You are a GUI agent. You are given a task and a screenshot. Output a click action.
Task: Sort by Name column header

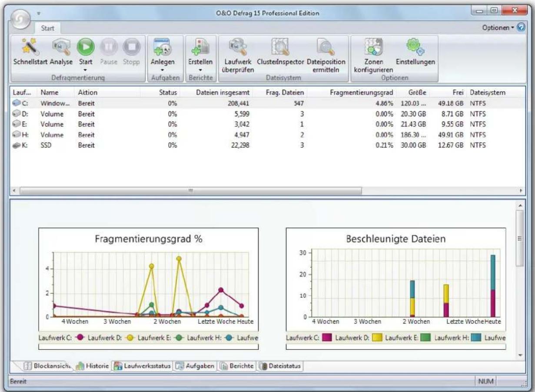pos(56,93)
